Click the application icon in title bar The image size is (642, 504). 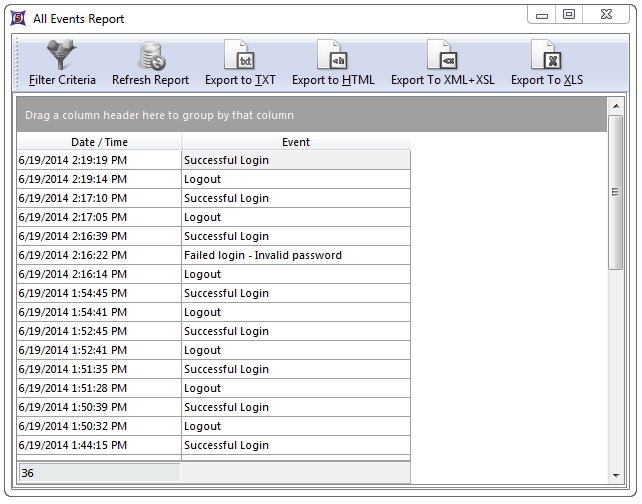(x=17, y=18)
